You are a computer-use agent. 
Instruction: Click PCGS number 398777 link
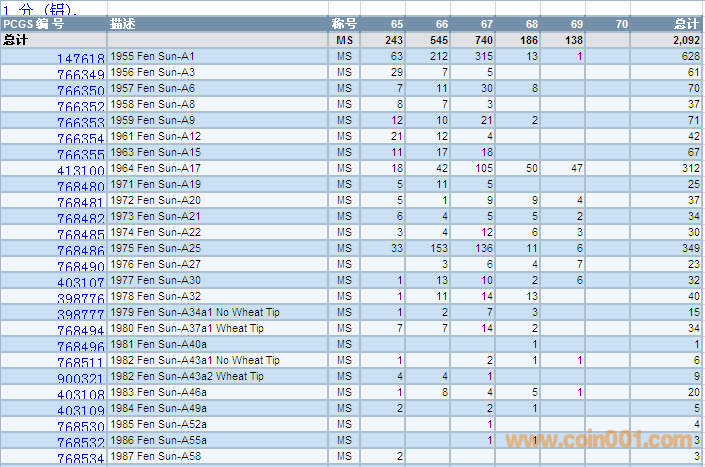81,315
